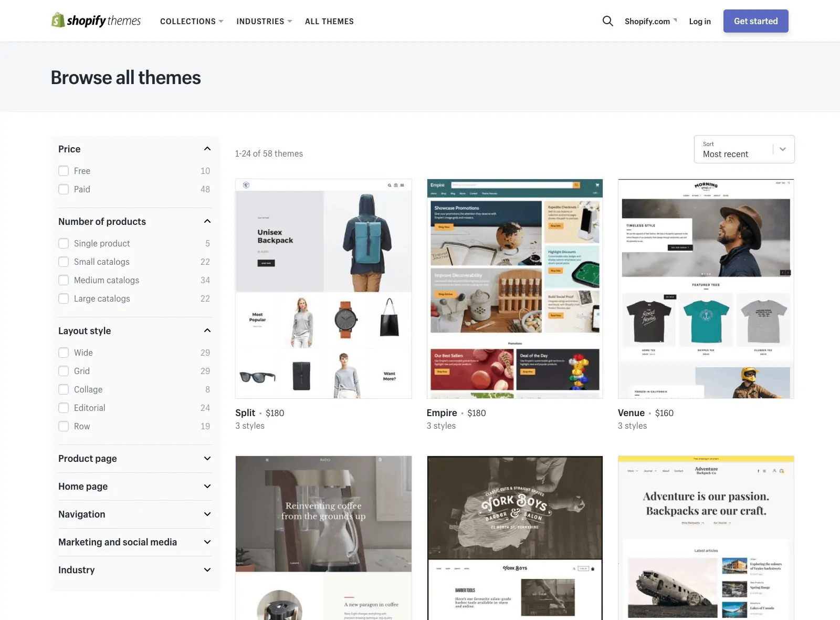Enable the Collage layout style filter
Viewport: 840px width, 620px height.
[x=64, y=389]
